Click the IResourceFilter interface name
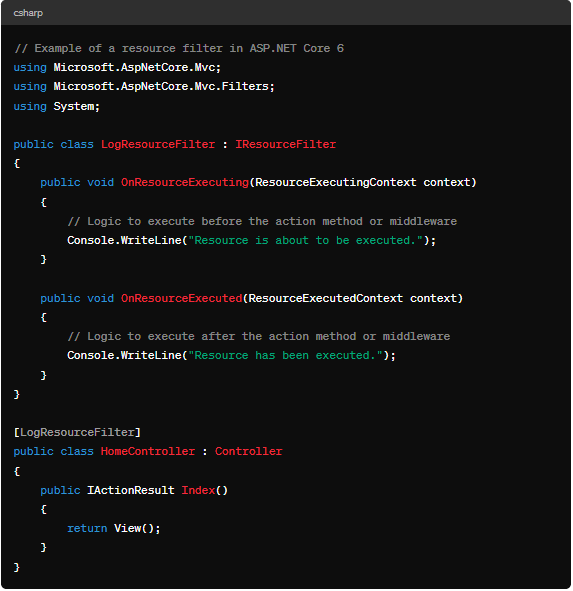The height and width of the screenshot is (591, 573). (285, 144)
